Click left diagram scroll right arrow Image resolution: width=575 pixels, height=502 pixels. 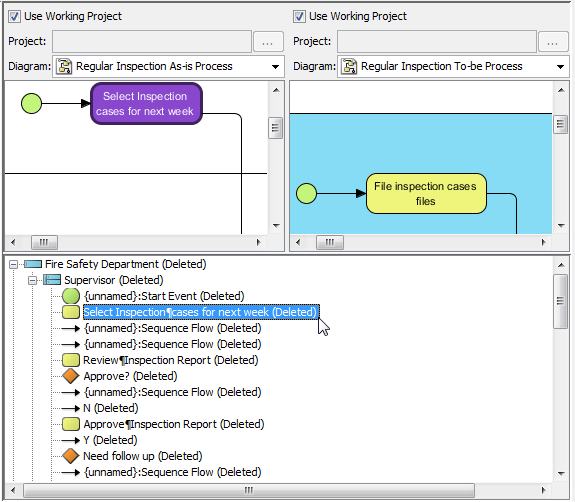(x=259, y=242)
